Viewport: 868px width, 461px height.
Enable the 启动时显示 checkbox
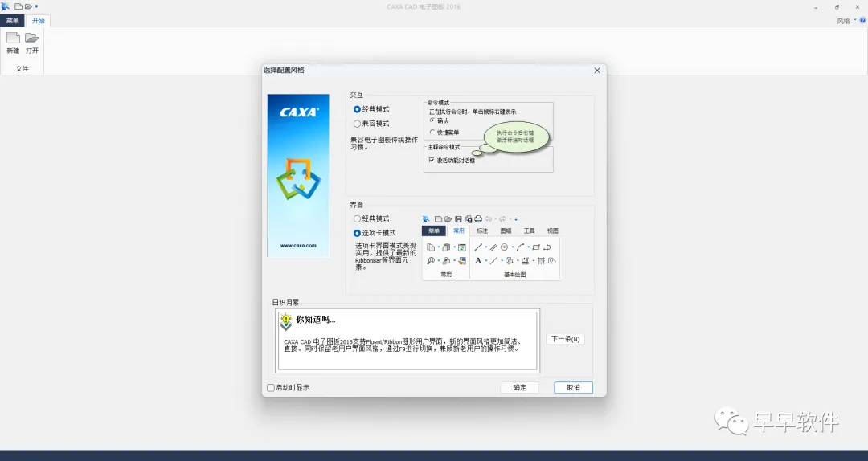[289, 387]
